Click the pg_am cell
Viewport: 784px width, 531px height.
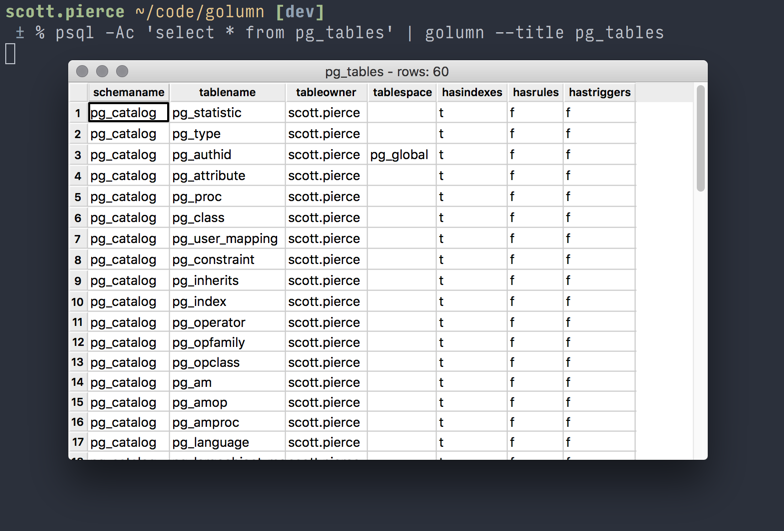[x=228, y=382]
